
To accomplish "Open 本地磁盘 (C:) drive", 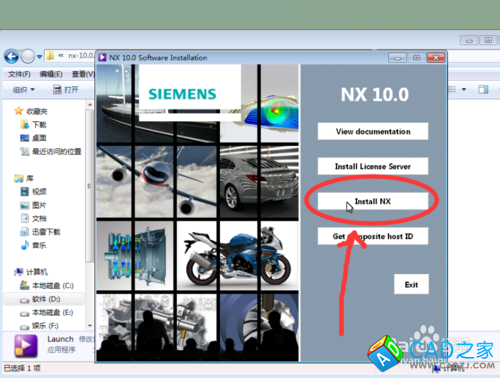I will click(47, 286).
